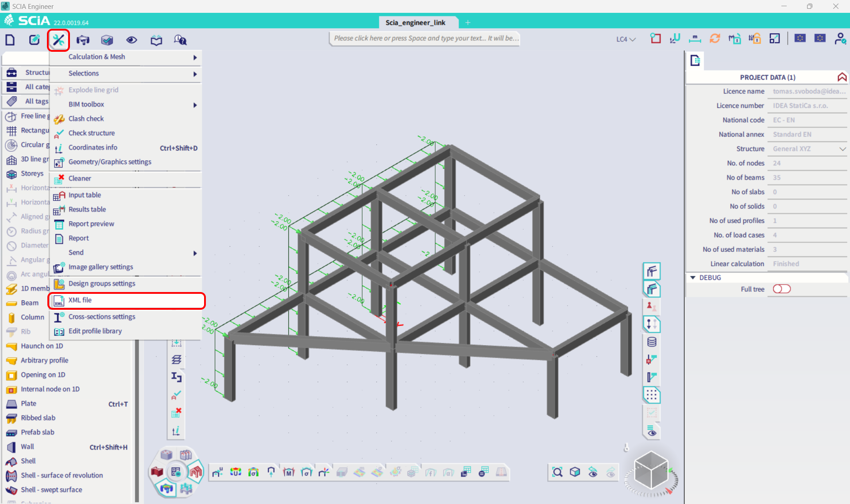The width and height of the screenshot is (850, 504).
Task: Toggle the Full tree switch under DEBUG
Action: coord(781,289)
